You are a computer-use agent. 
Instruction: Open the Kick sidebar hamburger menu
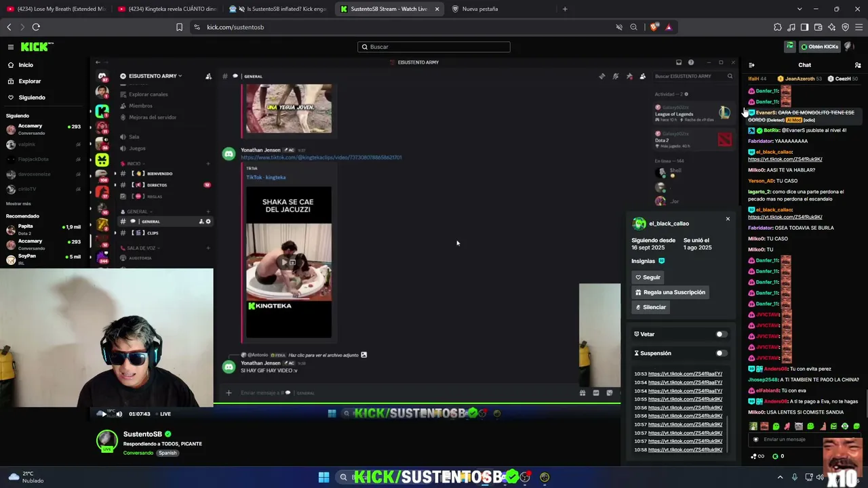(x=11, y=47)
